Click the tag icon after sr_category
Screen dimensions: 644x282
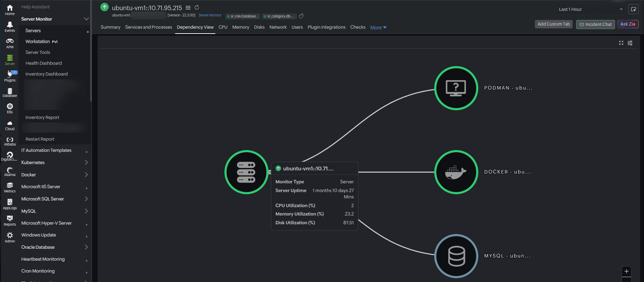click(x=301, y=16)
